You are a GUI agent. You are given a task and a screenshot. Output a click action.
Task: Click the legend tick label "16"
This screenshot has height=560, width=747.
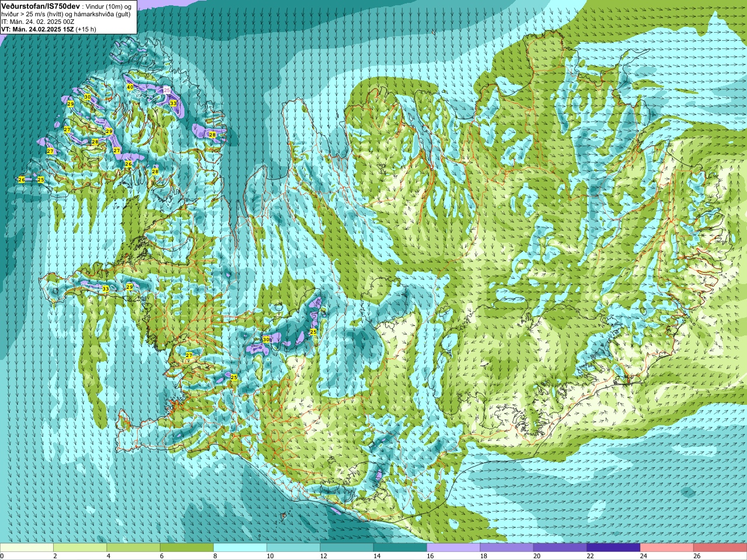(x=430, y=556)
